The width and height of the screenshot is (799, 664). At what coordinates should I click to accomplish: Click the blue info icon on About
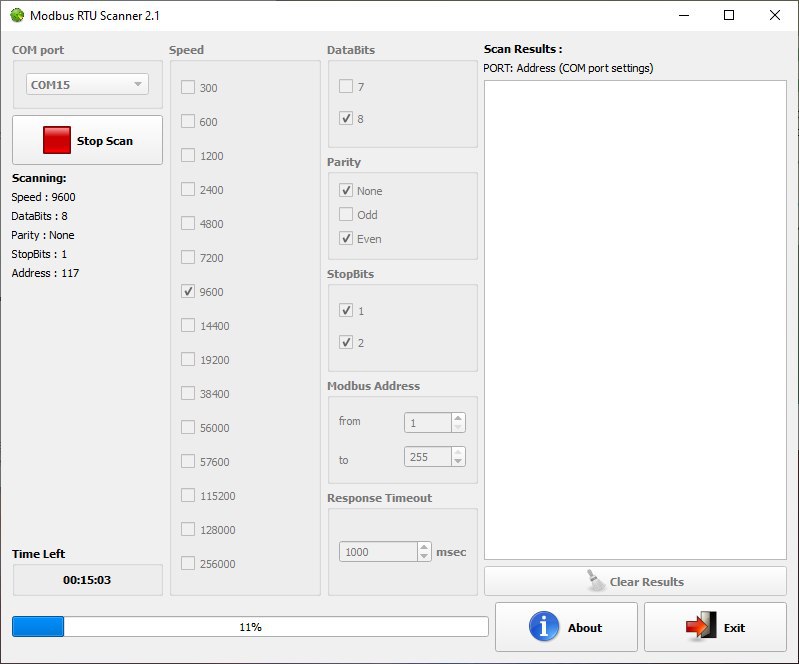click(x=543, y=626)
